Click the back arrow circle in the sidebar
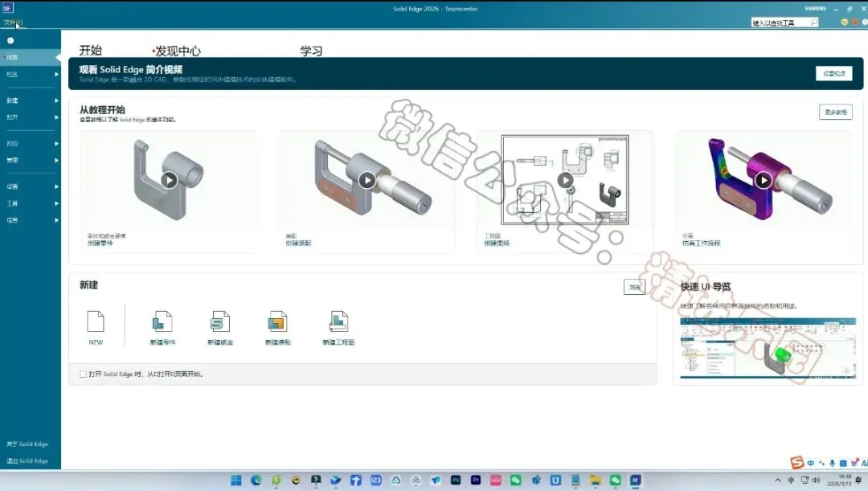The width and height of the screenshot is (868, 491). click(x=10, y=40)
